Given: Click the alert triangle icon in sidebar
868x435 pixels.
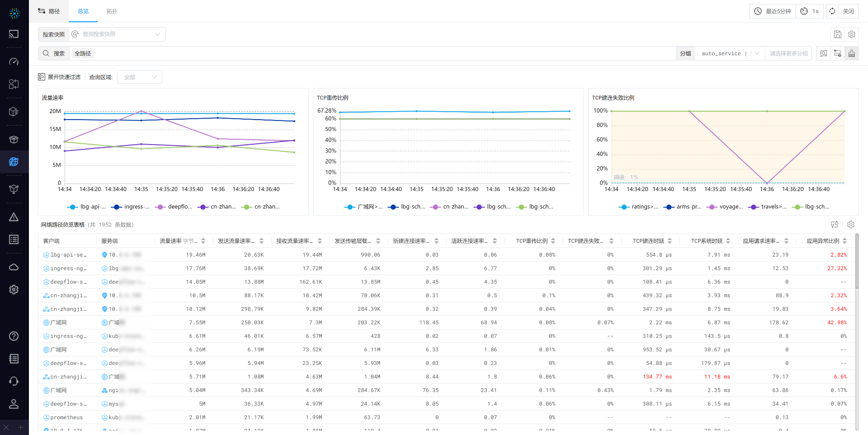Looking at the screenshot, I should [x=14, y=217].
